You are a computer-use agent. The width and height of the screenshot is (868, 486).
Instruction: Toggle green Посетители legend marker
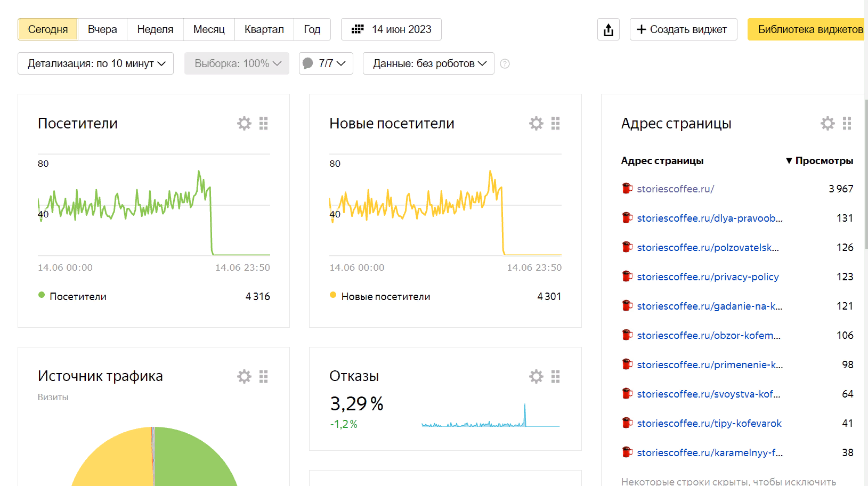coord(42,295)
